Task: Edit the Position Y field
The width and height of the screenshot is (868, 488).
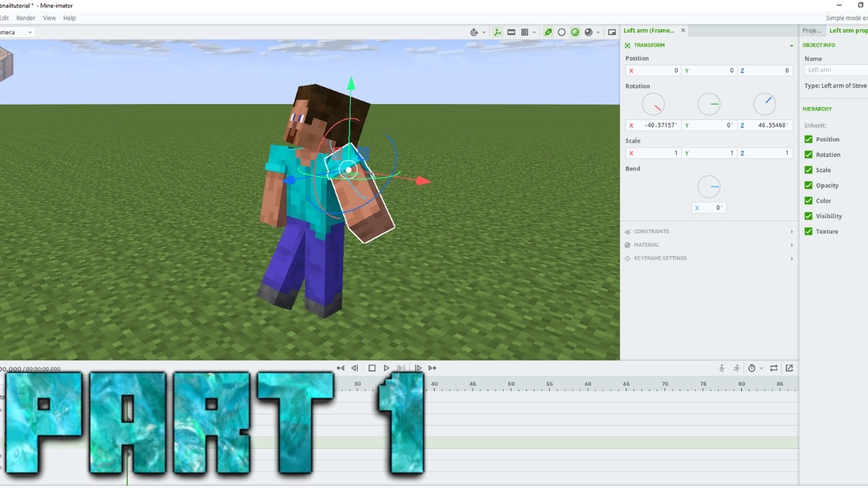Action: click(709, 70)
